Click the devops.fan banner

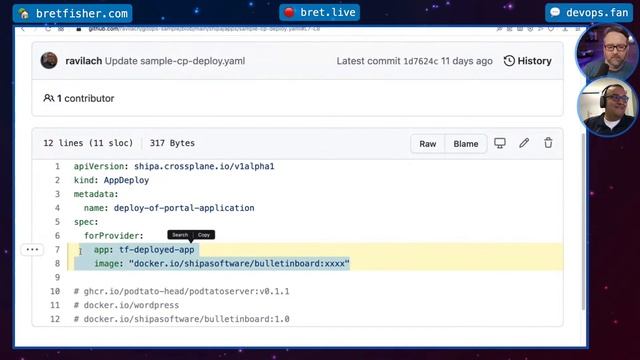(x=589, y=13)
